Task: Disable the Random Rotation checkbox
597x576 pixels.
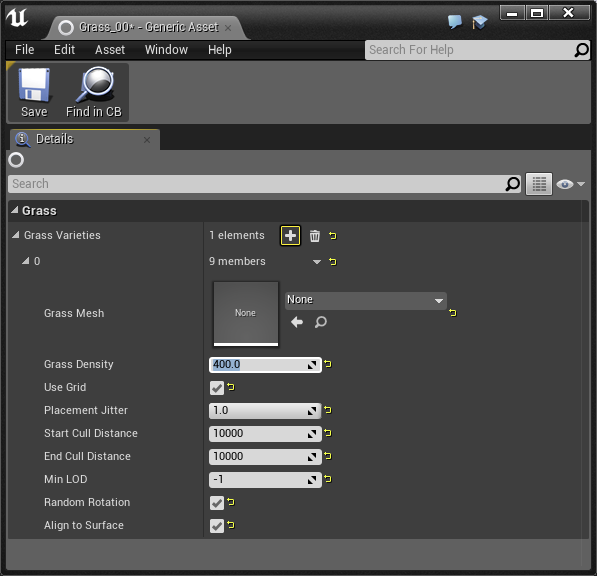Action: pyautogui.click(x=217, y=503)
